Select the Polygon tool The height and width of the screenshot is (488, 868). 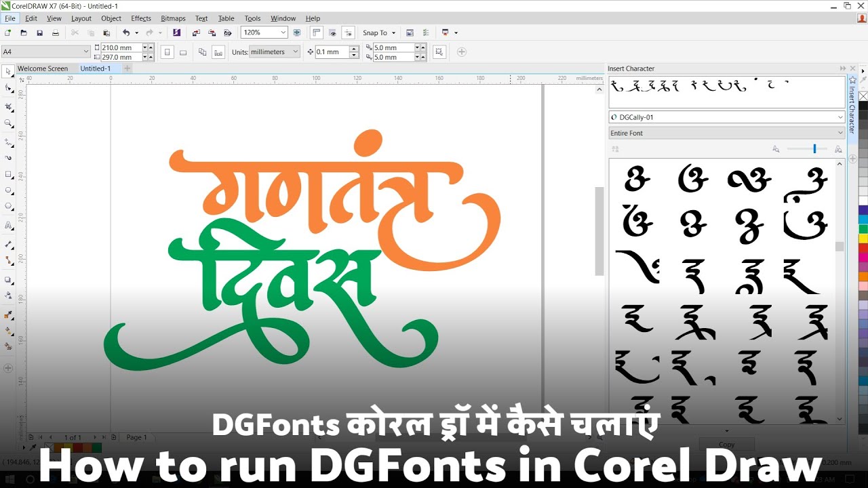(8, 206)
